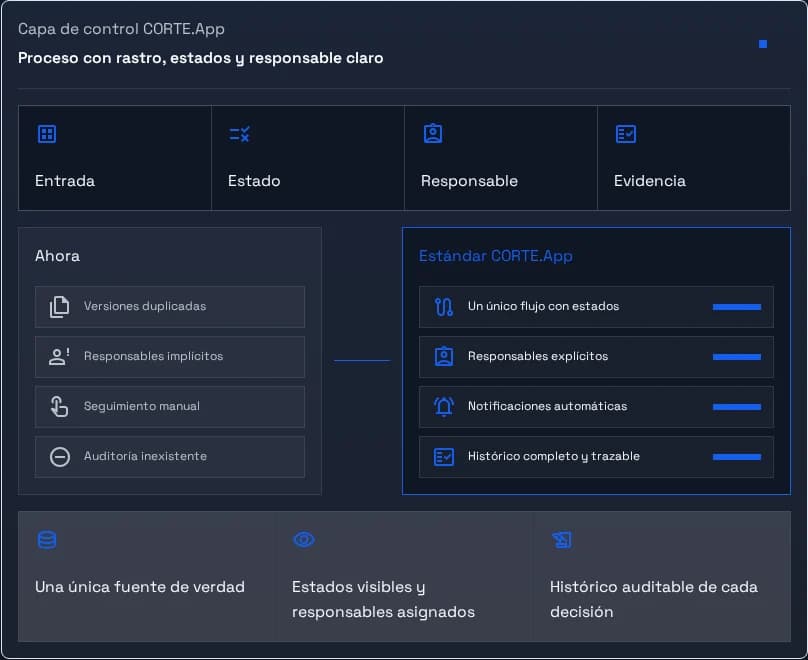Click the minus circle icon beside Auditoría inexistente
Screen dimensions: 808x660
point(60,456)
